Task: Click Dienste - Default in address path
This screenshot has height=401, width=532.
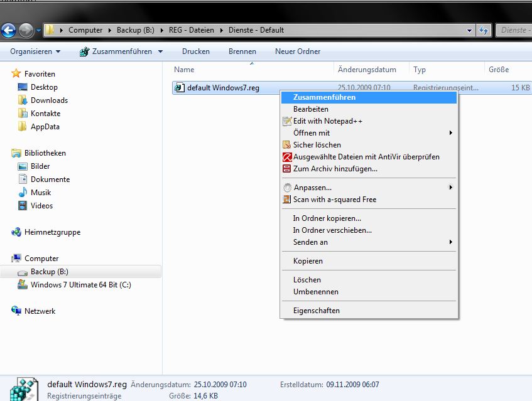Action: coord(256,30)
